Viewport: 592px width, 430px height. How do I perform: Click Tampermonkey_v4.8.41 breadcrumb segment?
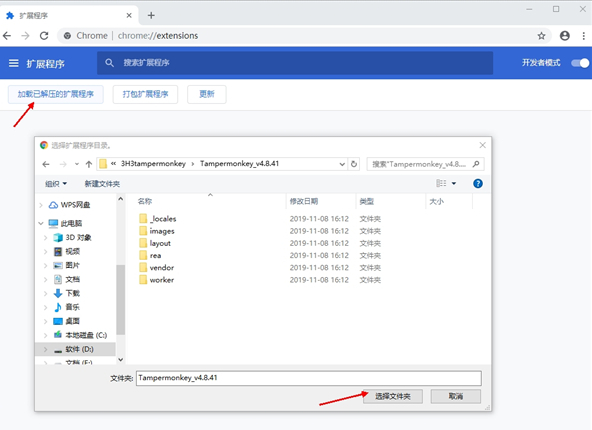[x=239, y=164]
